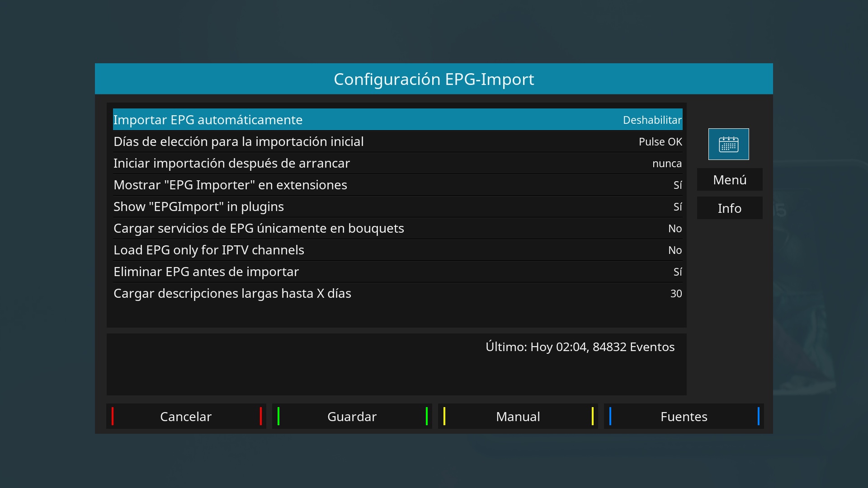Start a Manual import with yellow button
The image size is (868, 488).
click(518, 416)
